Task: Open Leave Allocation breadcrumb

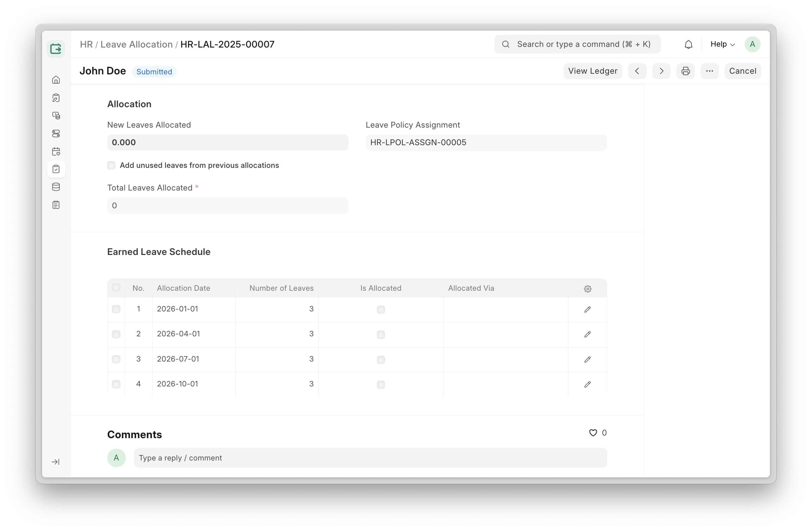Action: pyautogui.click(x=137, y=44)
